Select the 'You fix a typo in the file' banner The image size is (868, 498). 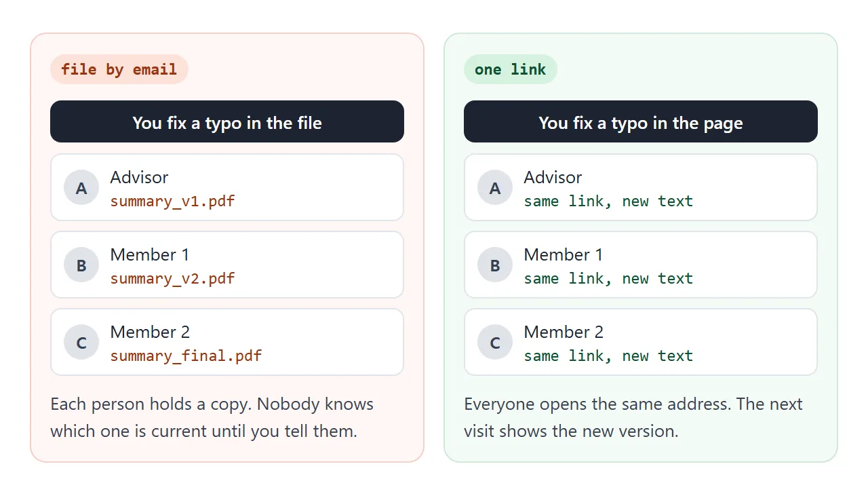click(227, 122)
